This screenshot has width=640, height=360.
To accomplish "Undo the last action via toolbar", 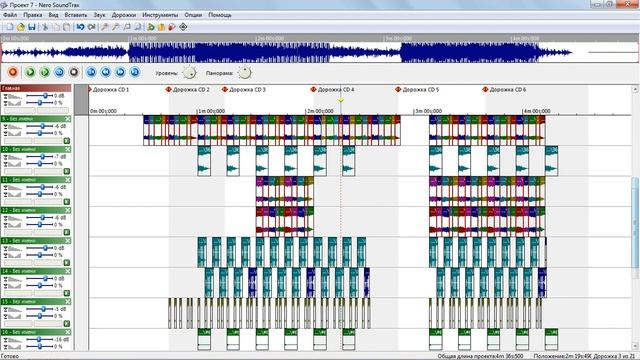I will (80, 27).
